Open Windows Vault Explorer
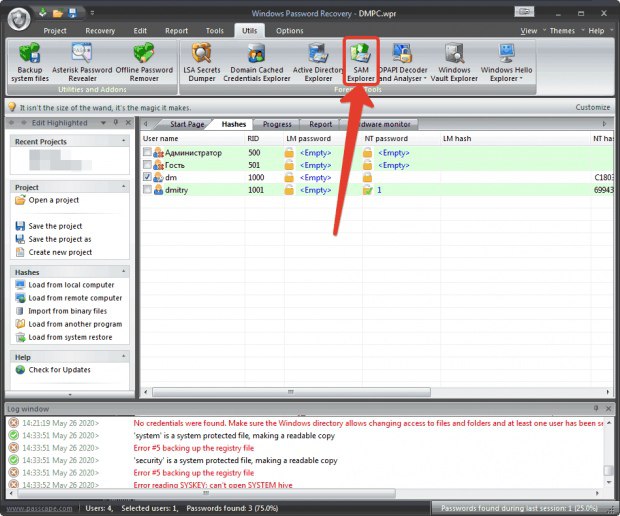Image resolution: width=620 pixels, height=516 pixels. pos(454,62)
